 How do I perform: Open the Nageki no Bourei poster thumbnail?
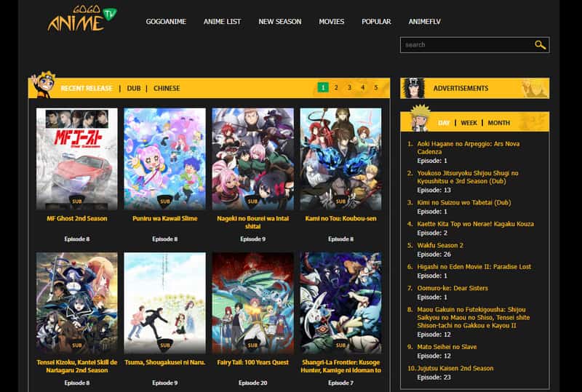252,159
